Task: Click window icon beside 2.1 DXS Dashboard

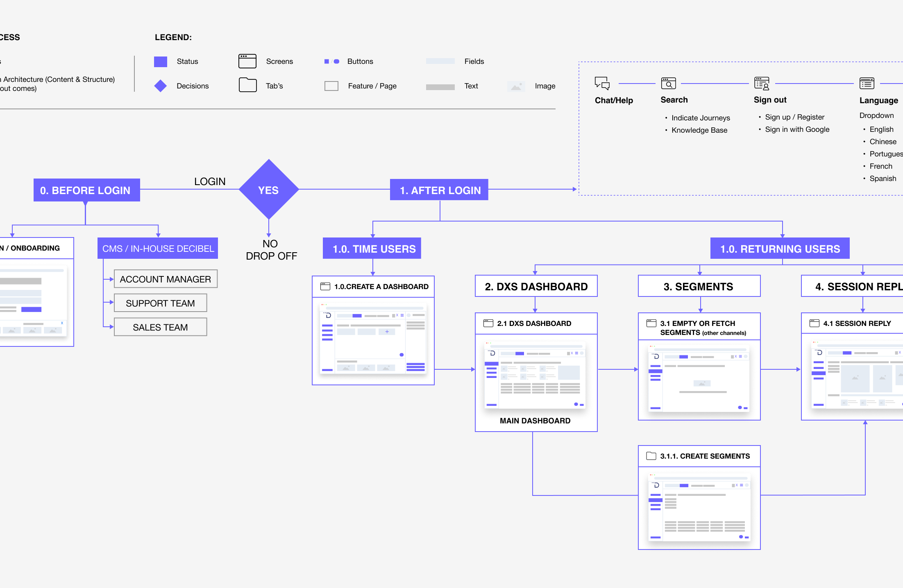Action: [x=488, y=323]
